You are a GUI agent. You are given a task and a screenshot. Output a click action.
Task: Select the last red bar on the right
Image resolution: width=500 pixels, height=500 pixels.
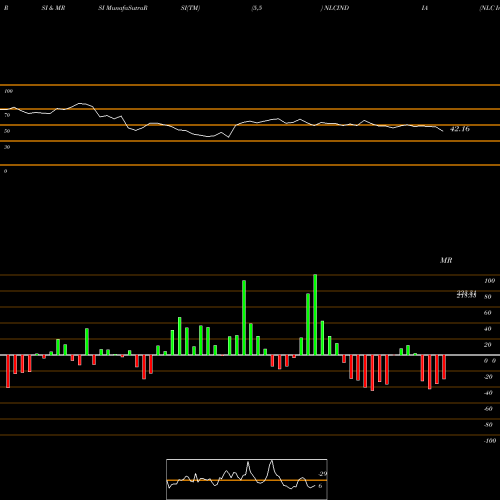point(444,367)
